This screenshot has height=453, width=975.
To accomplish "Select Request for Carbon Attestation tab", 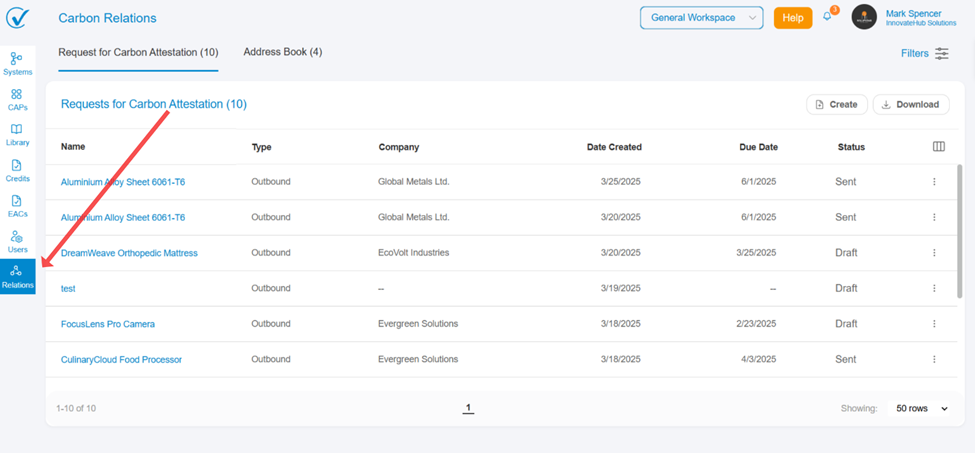I will pos(138,52).
